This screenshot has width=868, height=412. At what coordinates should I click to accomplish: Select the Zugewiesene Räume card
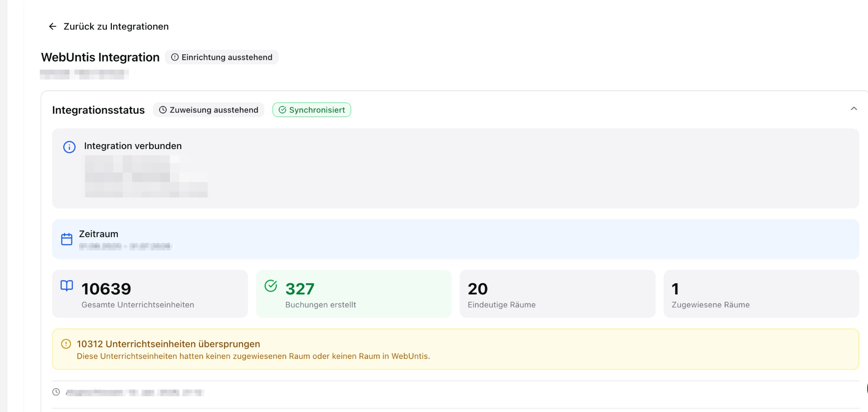(761, 294)
